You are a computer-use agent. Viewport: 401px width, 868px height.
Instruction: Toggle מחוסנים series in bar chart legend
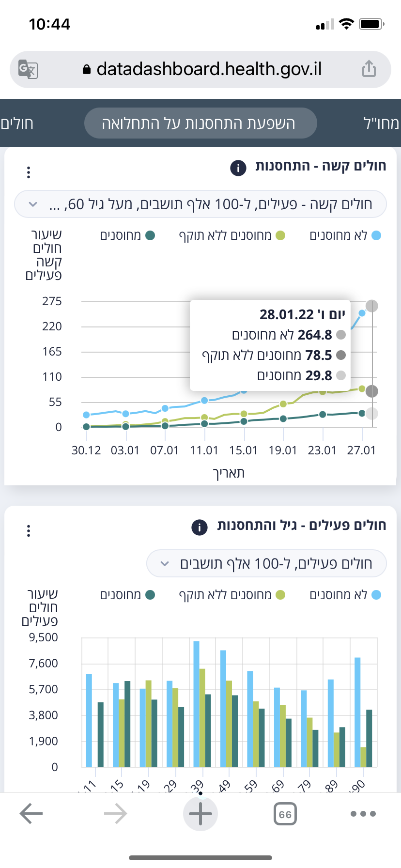127,595
